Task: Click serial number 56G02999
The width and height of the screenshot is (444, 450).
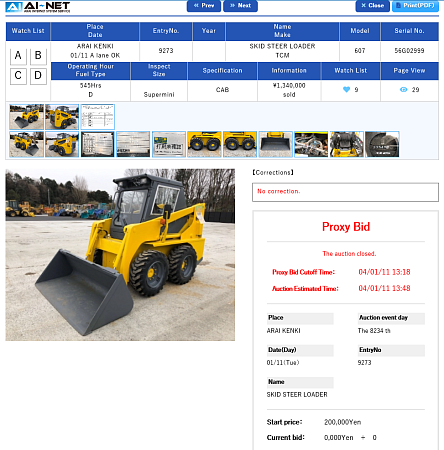Action: pyautogui.click(x=409, y=51)
